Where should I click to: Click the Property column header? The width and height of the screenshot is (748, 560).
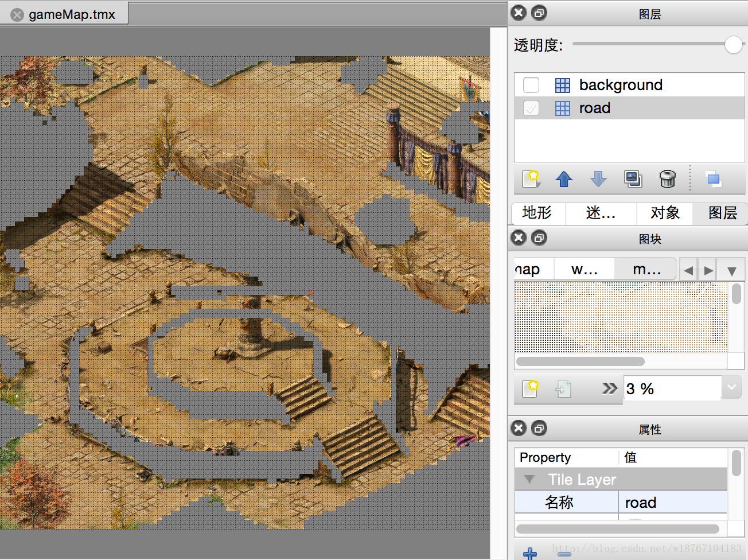point(567,457)
